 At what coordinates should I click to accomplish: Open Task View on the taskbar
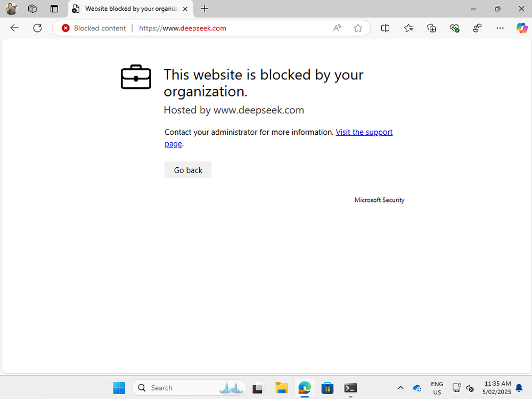(x=258, y=388)
